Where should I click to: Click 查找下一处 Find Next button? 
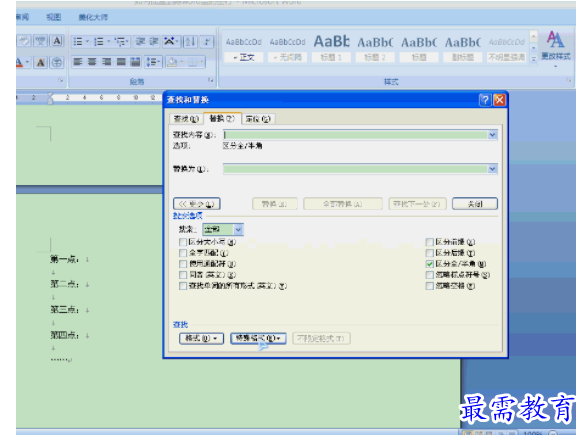click(417, 204)
